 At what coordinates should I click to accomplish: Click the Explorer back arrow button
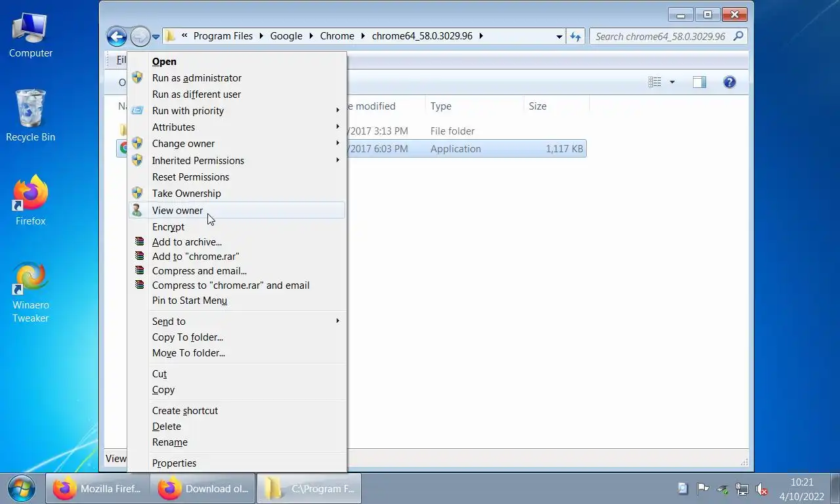pyautogui.click(x=117, y=36)
